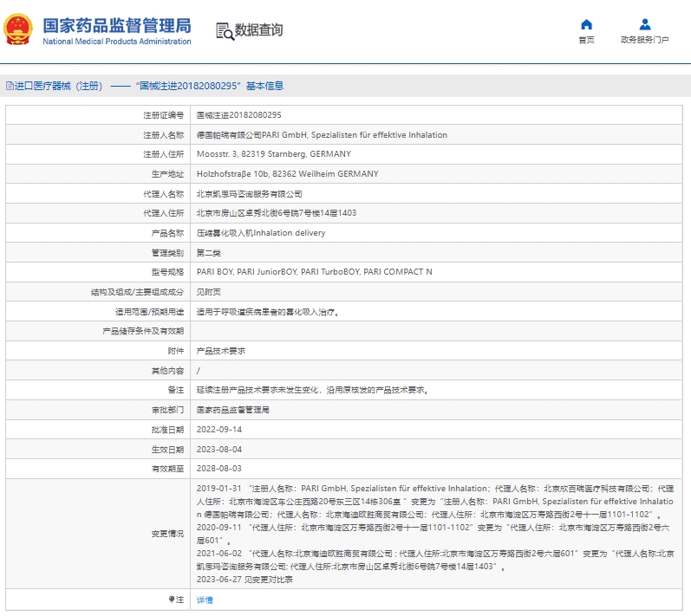The image size is (691, 616).
Task: Select product name 压缩雾化吸入机Inhalation delivery
Action: point(261,233)
